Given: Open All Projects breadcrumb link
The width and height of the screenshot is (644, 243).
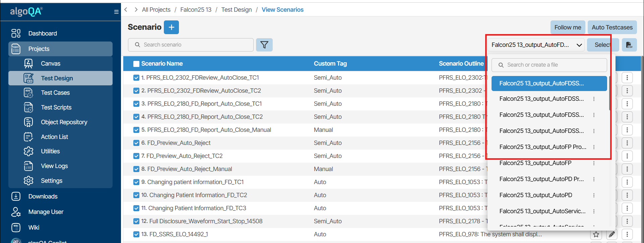Looking at the screenshot, I should click(x=156, y=10).
